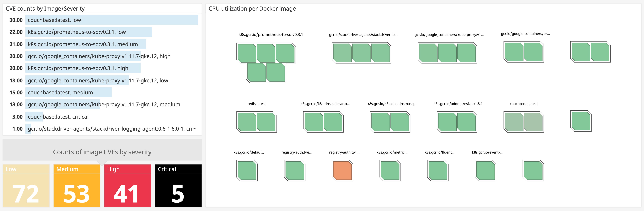This screenshot has height=211, width=644.
Task: Select right hexagon under k8s-dns-sidecar group
Action: click(333, 122)
